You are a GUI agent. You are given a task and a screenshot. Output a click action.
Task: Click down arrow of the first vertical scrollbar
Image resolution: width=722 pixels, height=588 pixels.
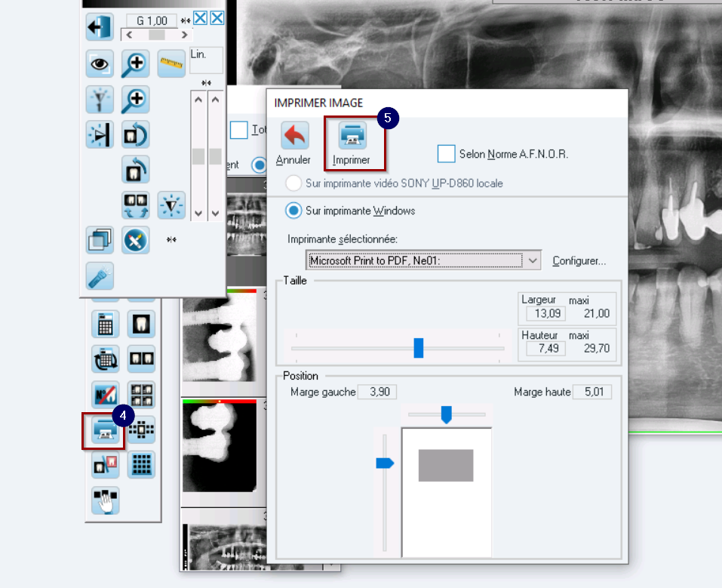(x=198, y=214)
